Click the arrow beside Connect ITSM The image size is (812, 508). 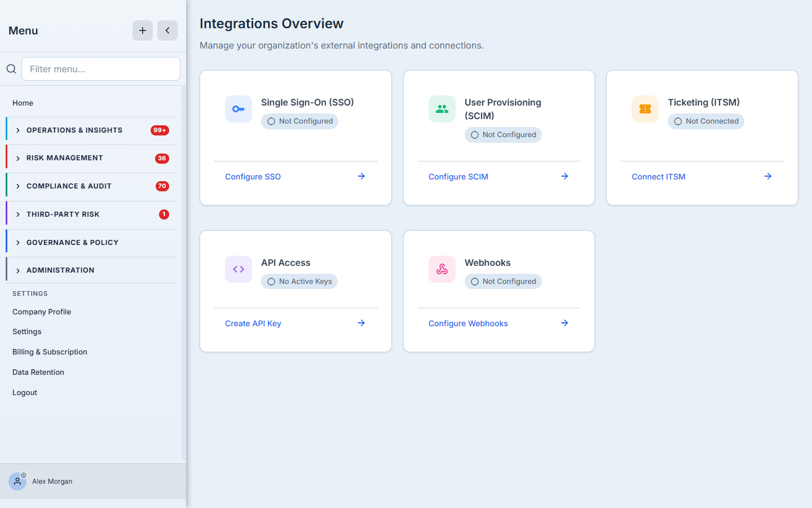768,176
